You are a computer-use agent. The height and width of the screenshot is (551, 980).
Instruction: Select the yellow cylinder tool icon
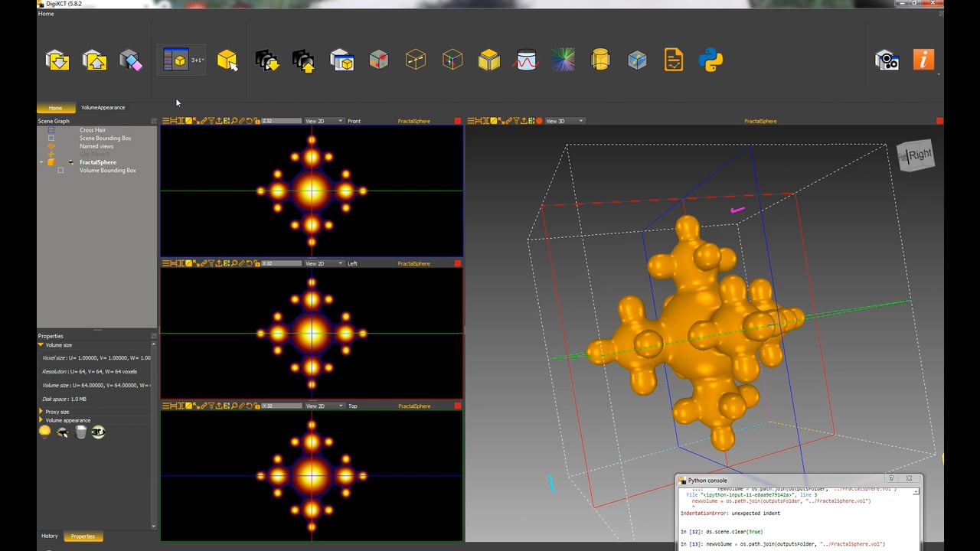(600, 60)
